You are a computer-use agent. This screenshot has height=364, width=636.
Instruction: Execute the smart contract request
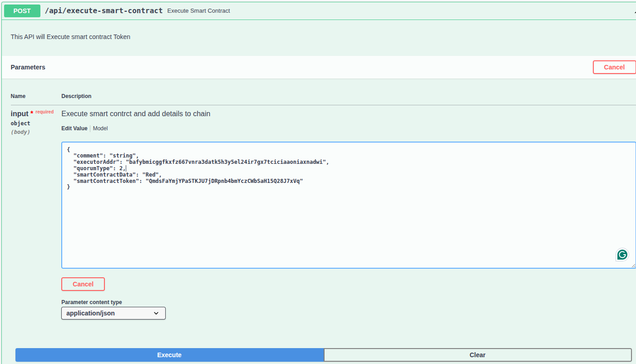(x=169, y=355)
